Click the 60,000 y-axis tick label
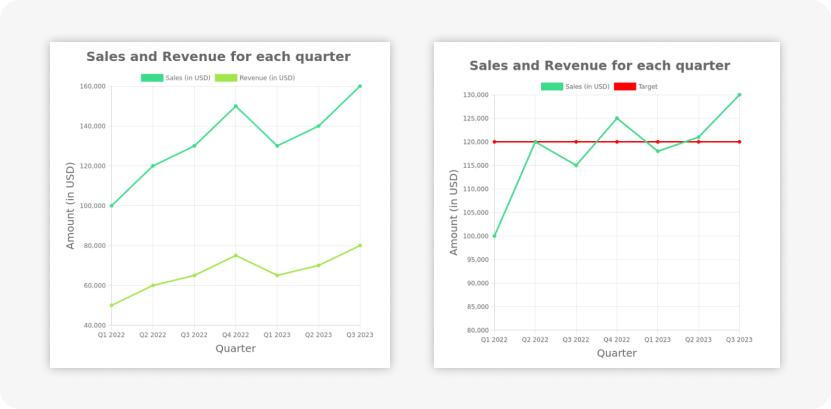The image size is (831, 409). 96,286
